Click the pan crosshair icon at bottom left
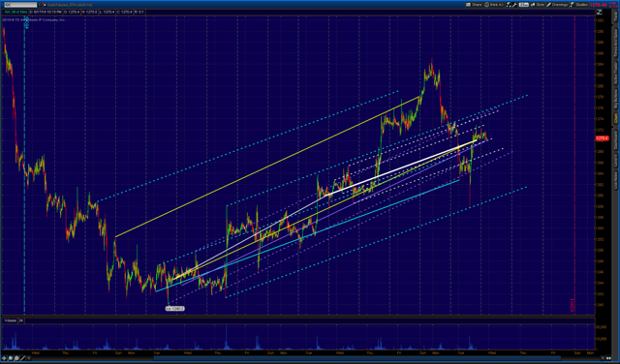Screen dimensions: 620x364 tap(4, 358)
